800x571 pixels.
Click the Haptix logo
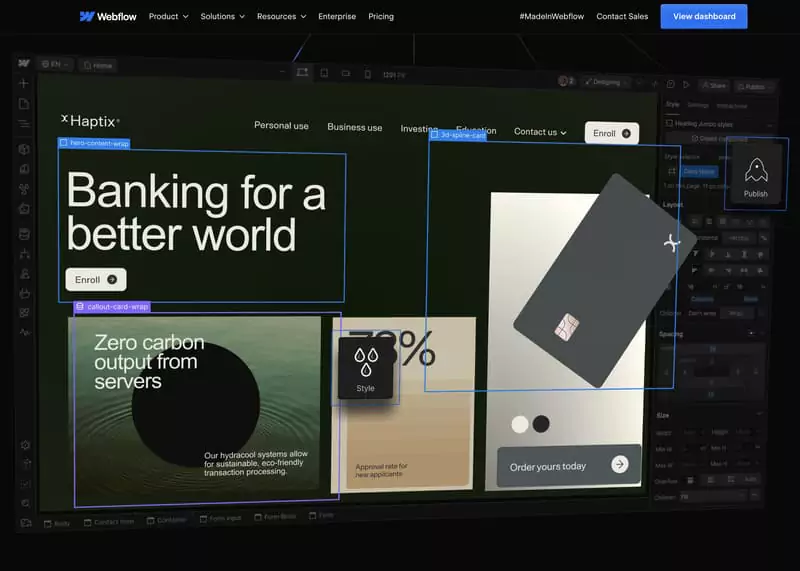90,121
